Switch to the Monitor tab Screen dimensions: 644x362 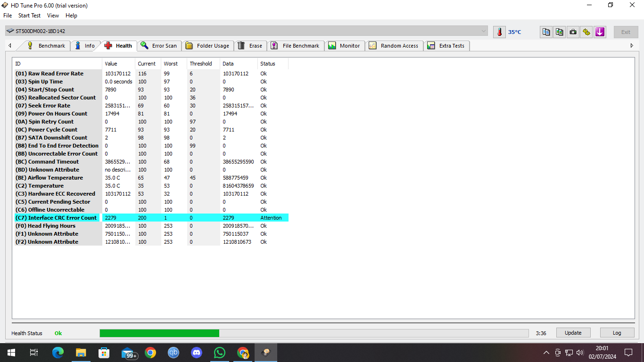(x=345, y=46)
